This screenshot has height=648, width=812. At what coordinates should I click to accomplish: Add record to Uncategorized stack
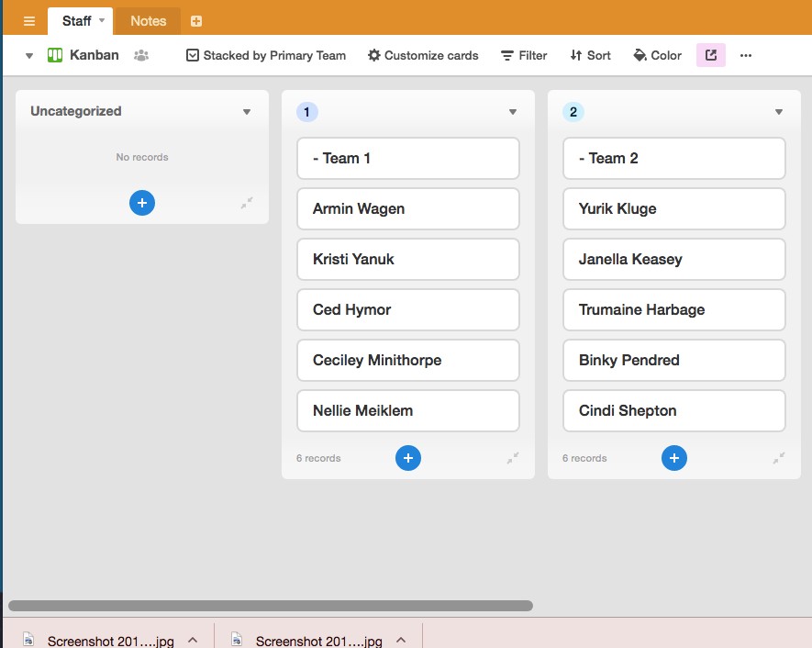pos(142,203)
